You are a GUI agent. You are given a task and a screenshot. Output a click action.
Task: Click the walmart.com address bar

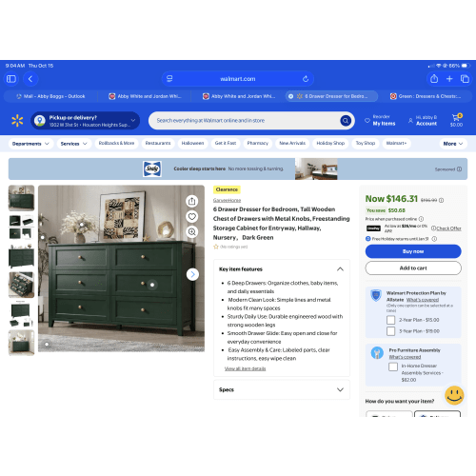238,79
